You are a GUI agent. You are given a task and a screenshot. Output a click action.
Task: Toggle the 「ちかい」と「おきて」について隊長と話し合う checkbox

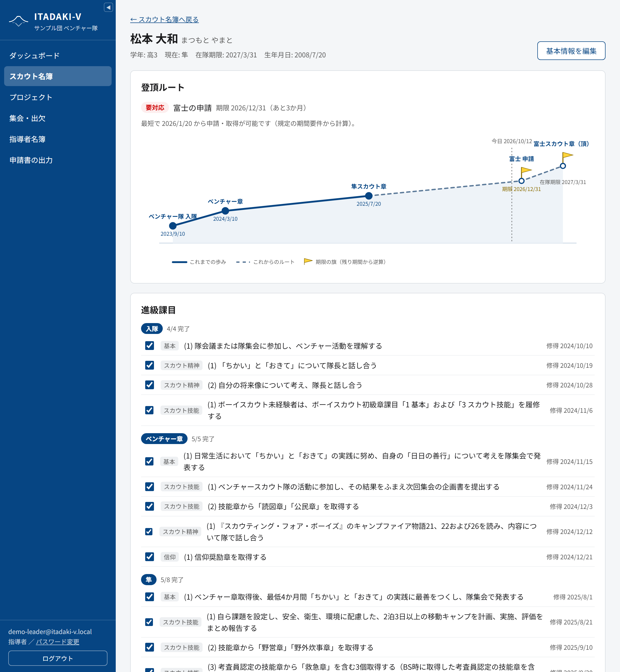pos(150,365)
